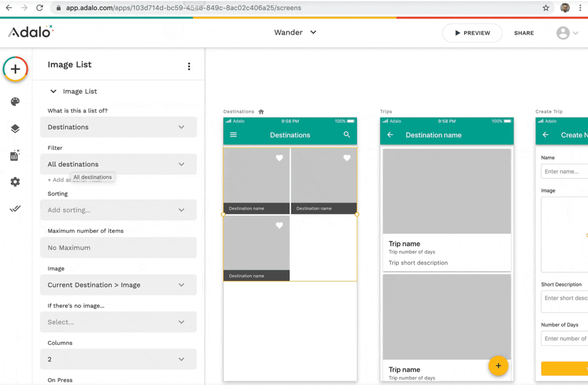The image size is (588, 385).
Task: Click hamburger menu on Destinations screen
Action: 233,135
